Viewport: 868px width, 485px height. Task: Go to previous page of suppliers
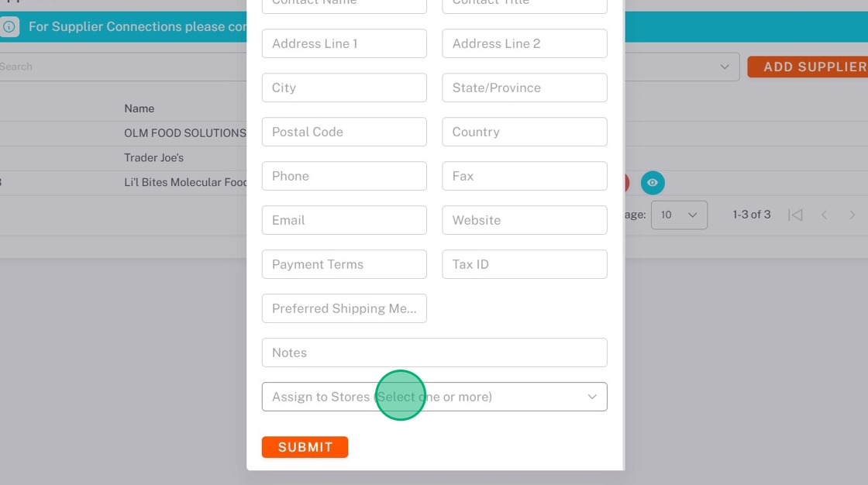point(825,215)
